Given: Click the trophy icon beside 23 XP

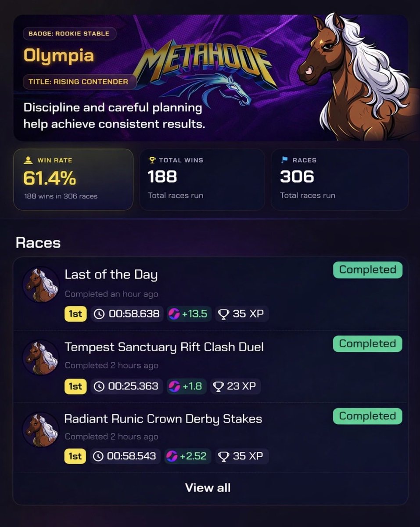Looking at the screenshot, I should 218,386.
